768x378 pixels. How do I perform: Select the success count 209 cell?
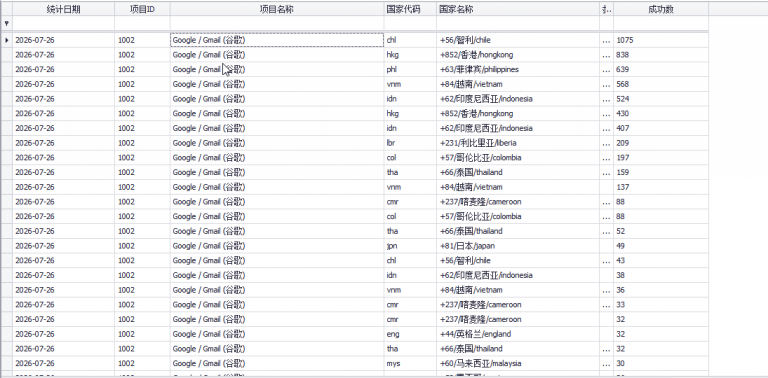(x=661, y=143)
